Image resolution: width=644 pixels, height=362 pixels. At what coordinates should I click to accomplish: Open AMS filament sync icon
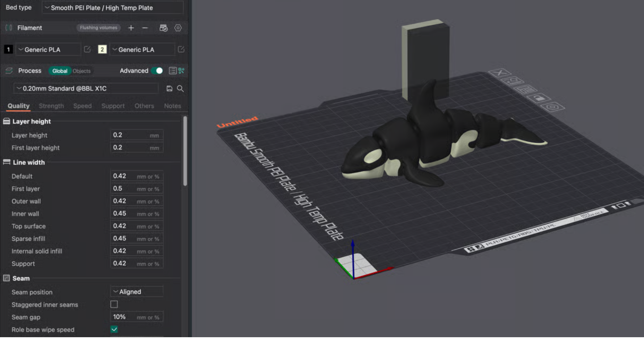(x=163, y=28)
